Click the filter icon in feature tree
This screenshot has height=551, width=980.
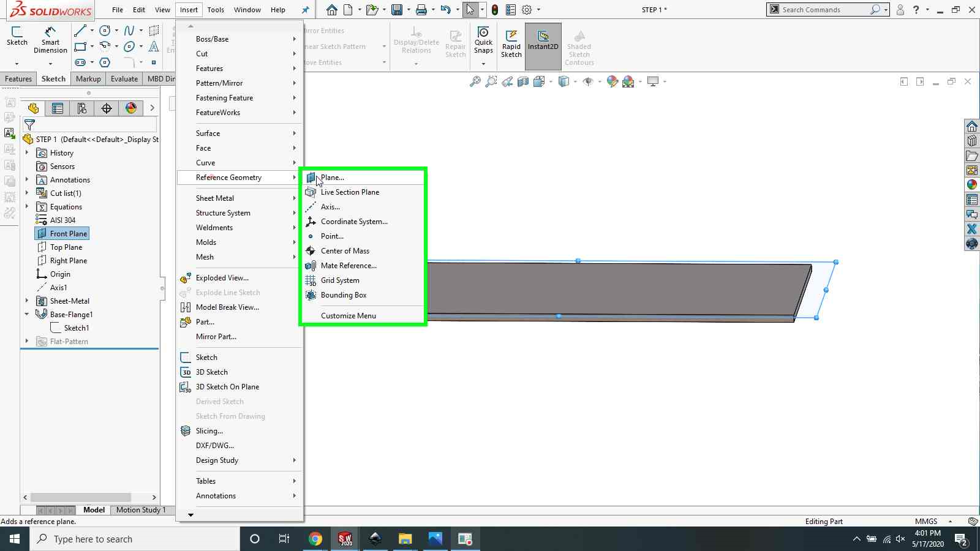coord(29,125)
